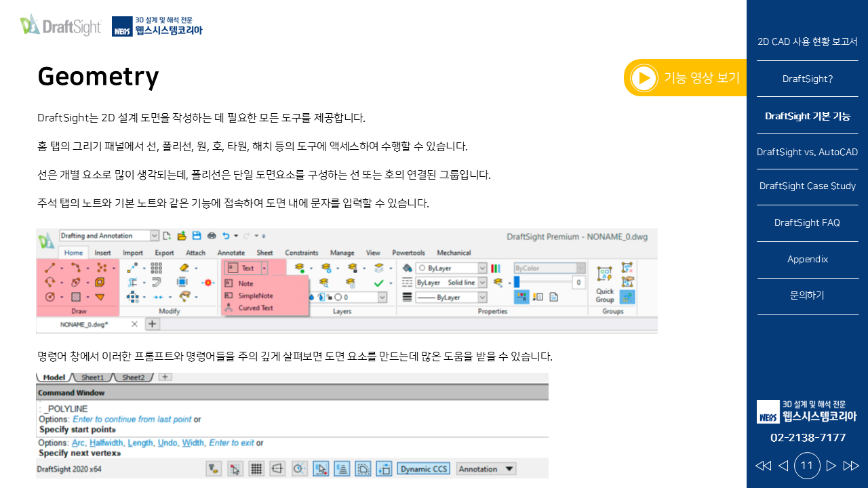Select the Line tool in Draw panel
This screenshot has height=488, width=868.
pos(50,268)
